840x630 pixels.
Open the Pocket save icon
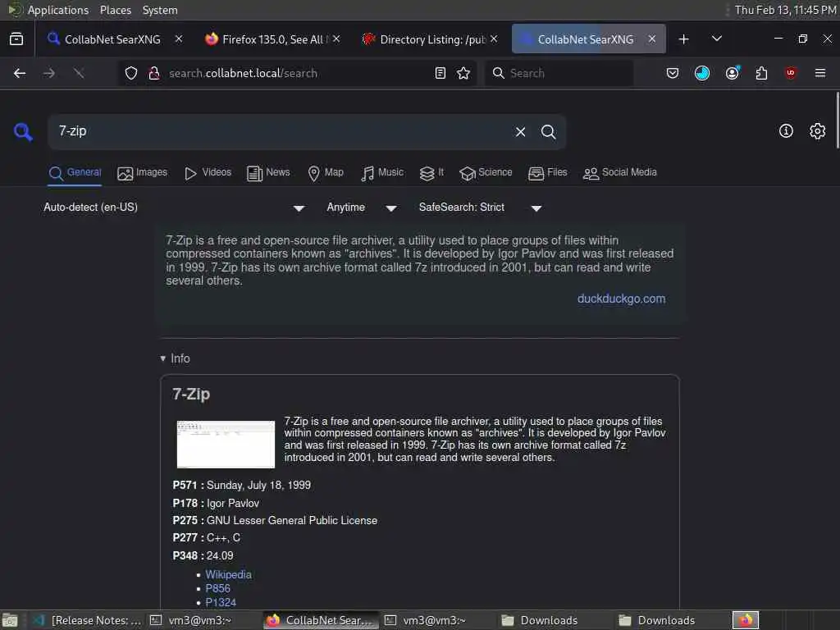(673, 73)
